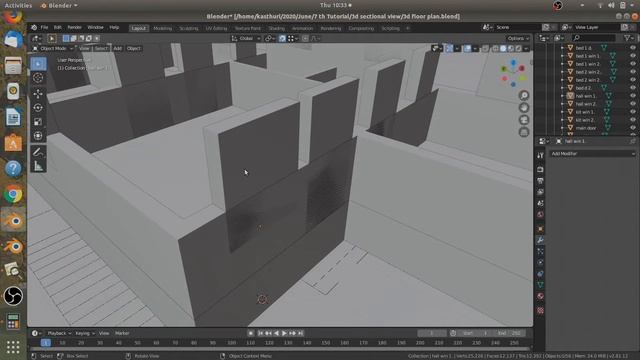640x360 pixels.
Task: Hide the 'hall win 1' object
Action: tap(633, 96)
